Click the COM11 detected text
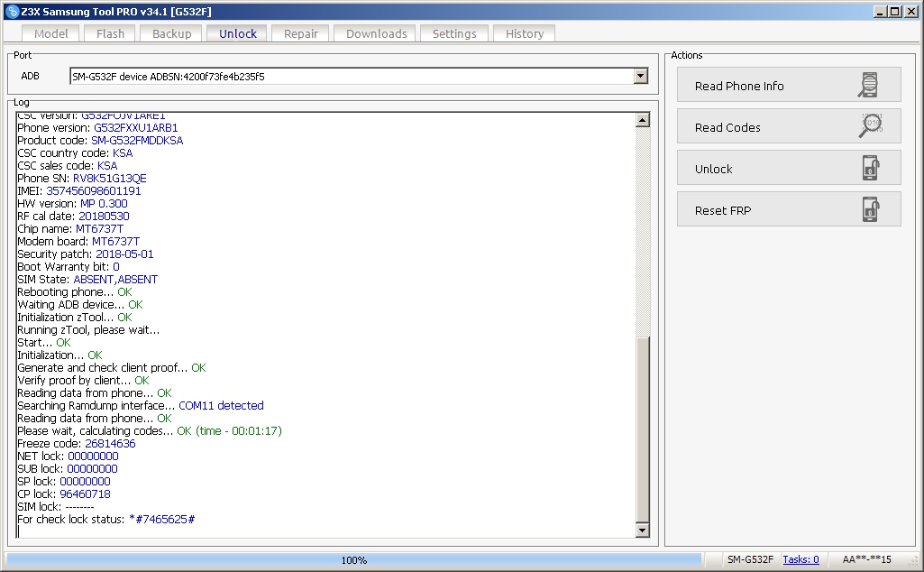 pos(221,406)
